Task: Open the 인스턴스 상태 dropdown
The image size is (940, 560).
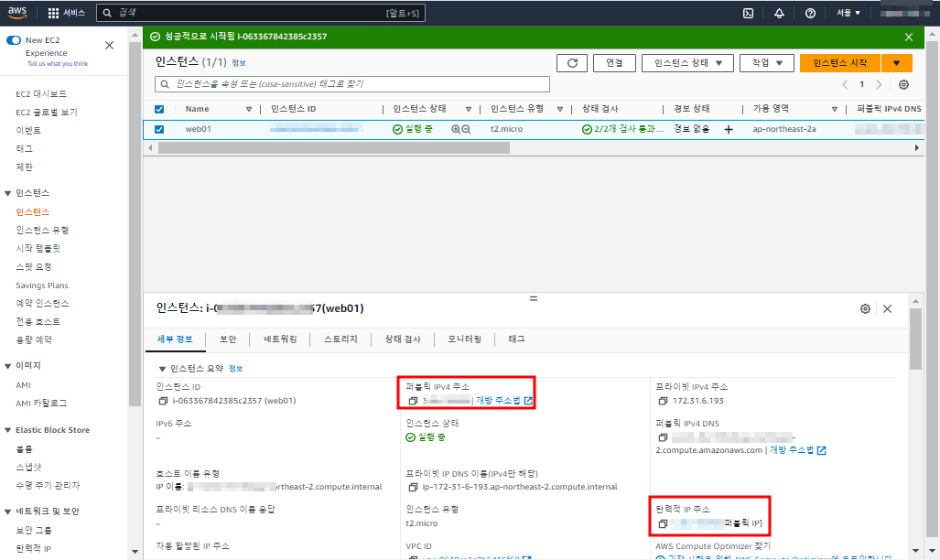Action: click(x=687, y=63)
